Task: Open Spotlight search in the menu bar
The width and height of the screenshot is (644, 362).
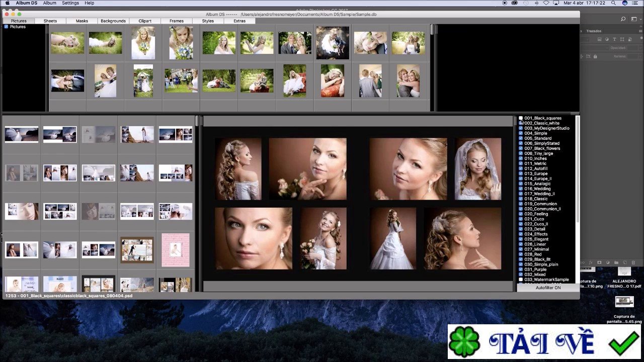Action: point(613,3)
